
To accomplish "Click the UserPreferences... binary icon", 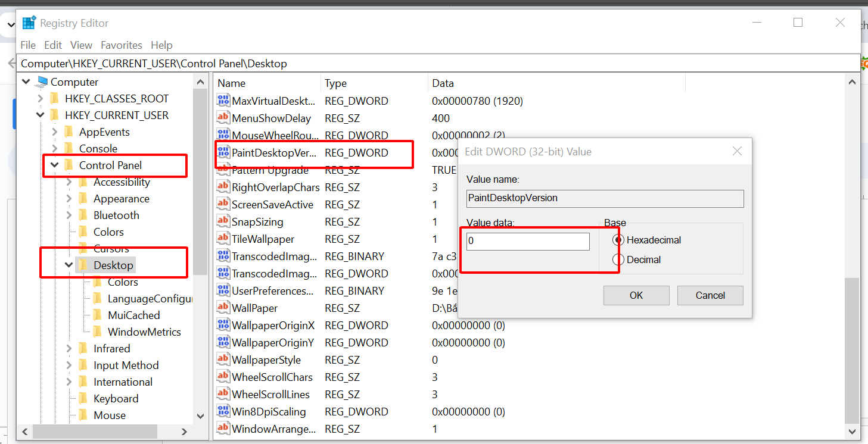I will [x=223, y=290].
